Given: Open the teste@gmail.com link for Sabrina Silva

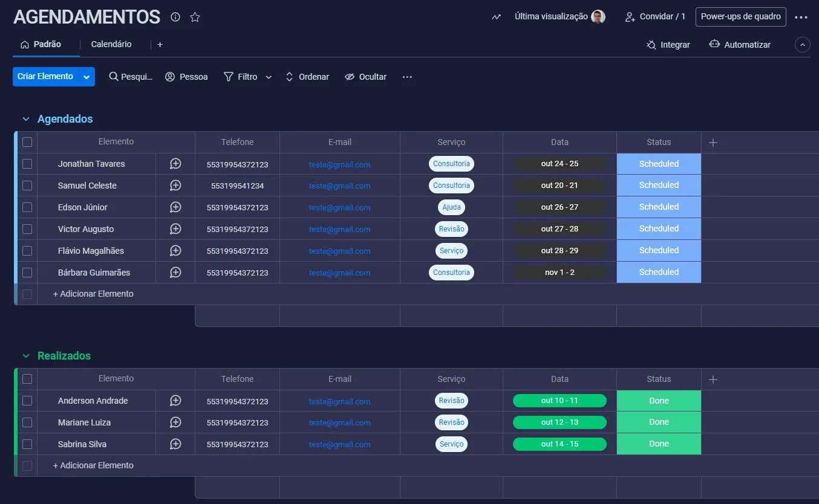Looking at the screenshot, I should point(339,445).
